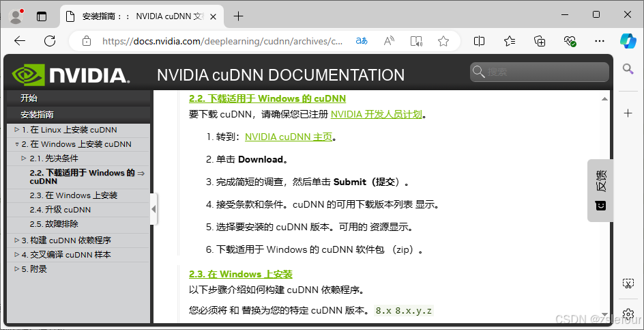Screen dimensions: 644x330
Task: Go back to the previous page
Action: click(20, 41)
